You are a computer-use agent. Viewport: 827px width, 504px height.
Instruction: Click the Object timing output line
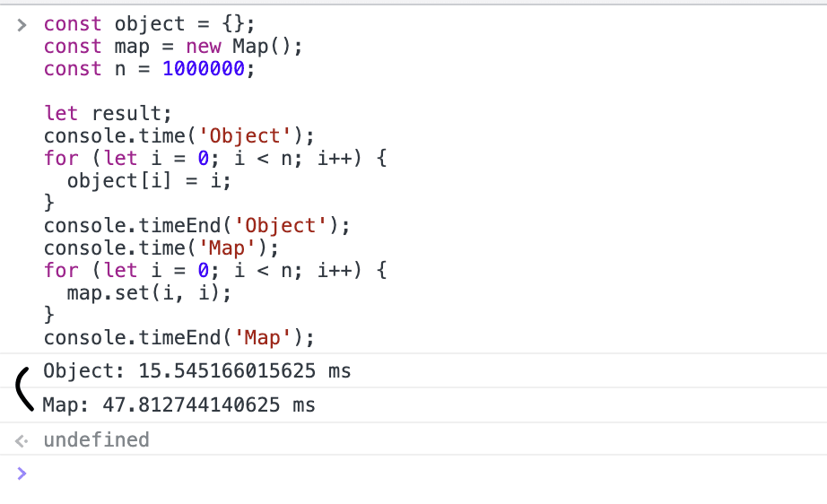coord(196,371)
